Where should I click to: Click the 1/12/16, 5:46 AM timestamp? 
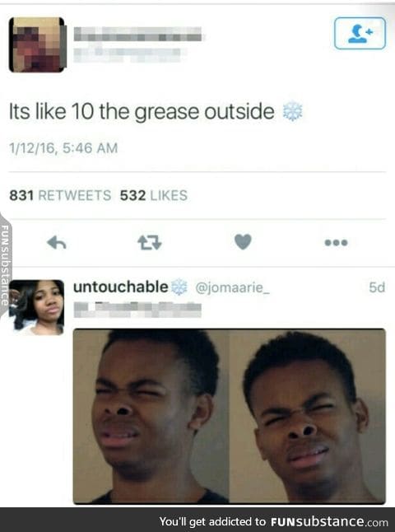click(x=63, y=148)
